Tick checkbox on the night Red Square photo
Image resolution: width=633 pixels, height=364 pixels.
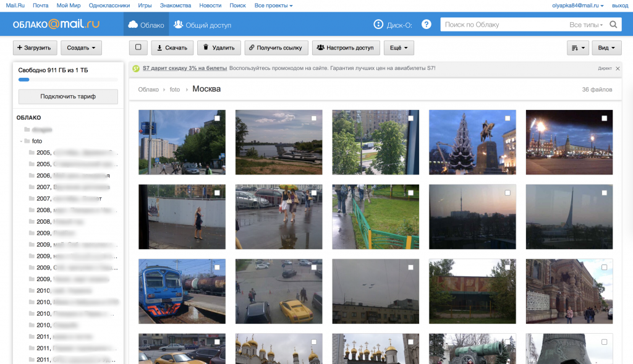tap(605, 118)
